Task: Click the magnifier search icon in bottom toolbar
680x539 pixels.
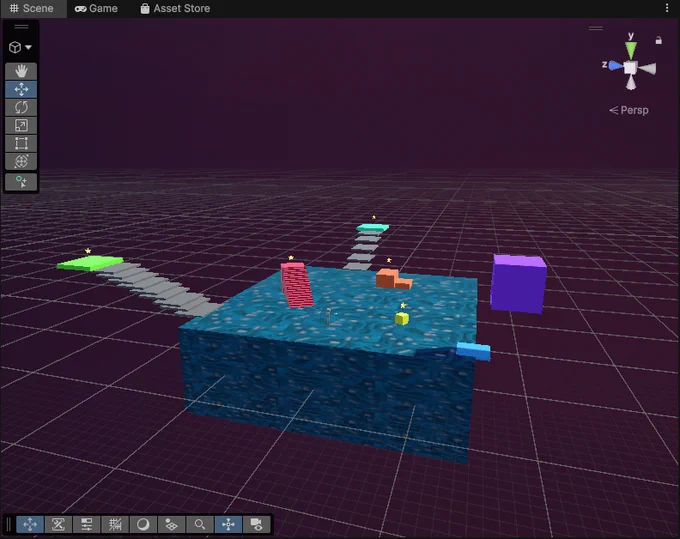Action: click(x=199, y=524)
